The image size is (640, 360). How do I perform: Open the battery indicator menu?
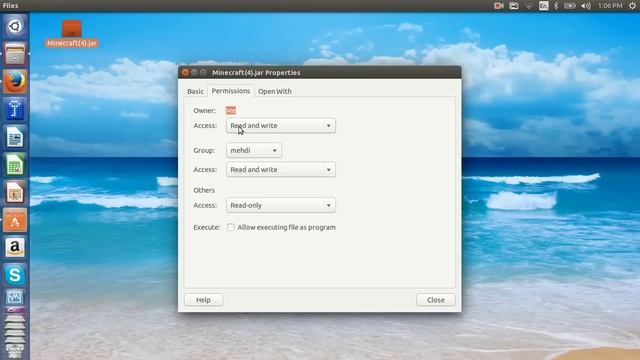pos(570,6)
